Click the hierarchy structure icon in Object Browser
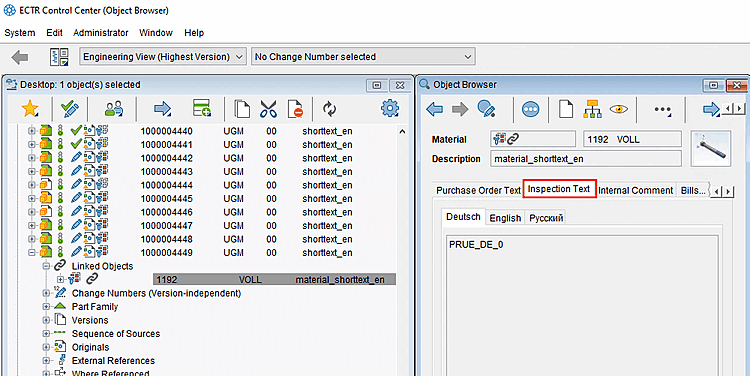This screenshot has height=376, width=750. click(x=592, y=109)
